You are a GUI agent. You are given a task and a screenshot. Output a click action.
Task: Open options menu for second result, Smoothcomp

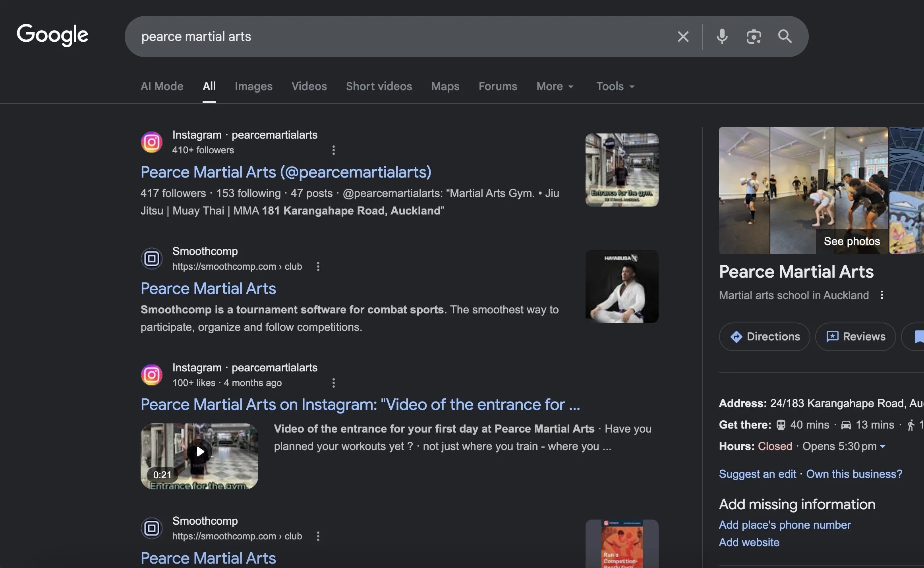[318, 267]
